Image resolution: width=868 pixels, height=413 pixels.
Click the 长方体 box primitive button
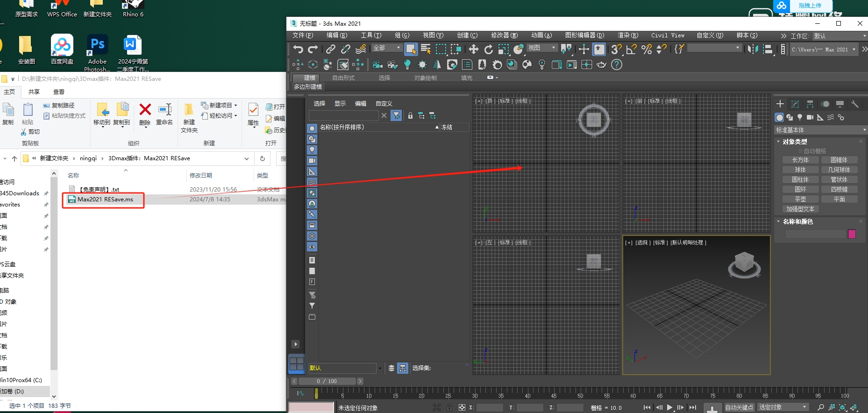click(800, 160)
